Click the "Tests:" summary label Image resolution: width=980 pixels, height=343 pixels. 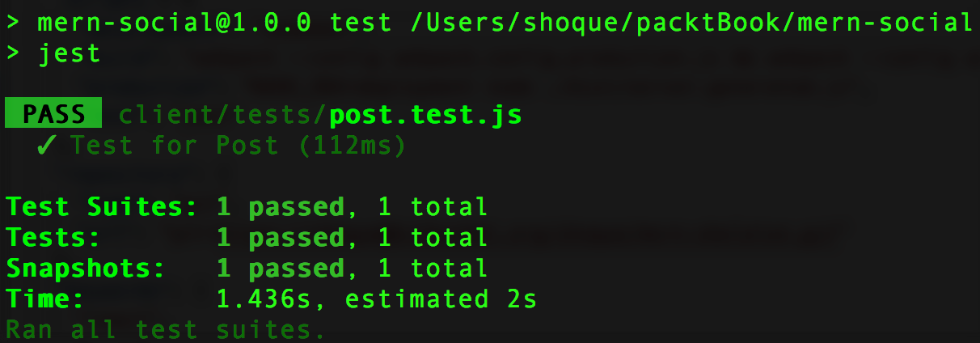tap(53, 239)
